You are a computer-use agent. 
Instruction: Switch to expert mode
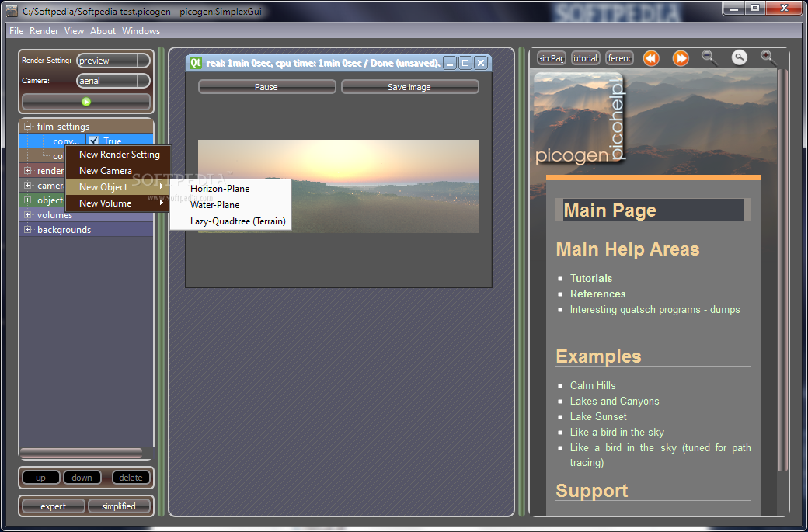tap(53, 506)
